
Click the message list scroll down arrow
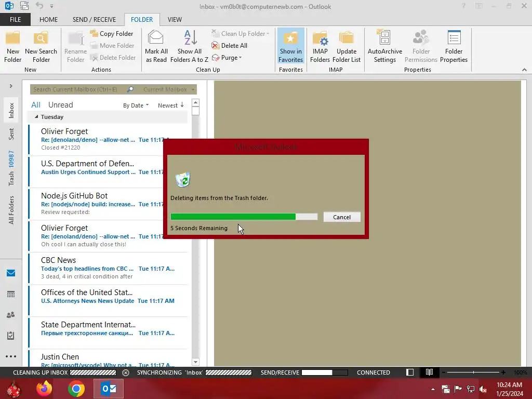click(x=195, y=362)
